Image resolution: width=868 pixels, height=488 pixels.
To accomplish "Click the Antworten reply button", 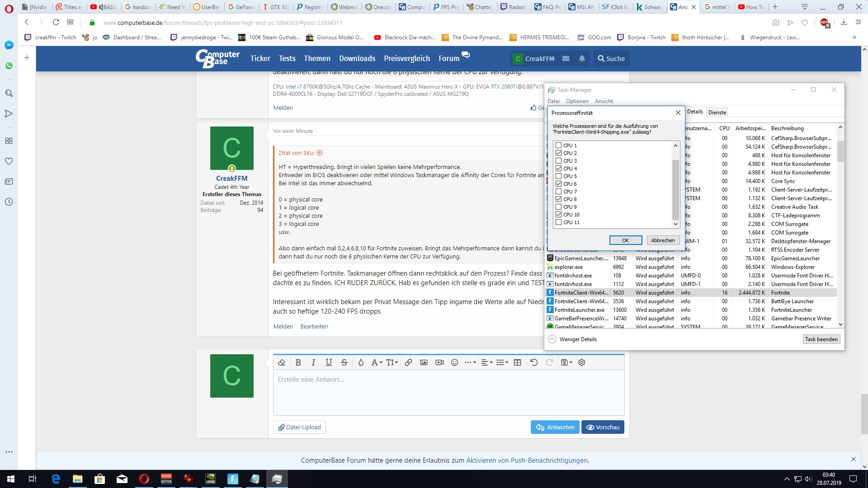I will pyautogui.click(x=555, y=427).
